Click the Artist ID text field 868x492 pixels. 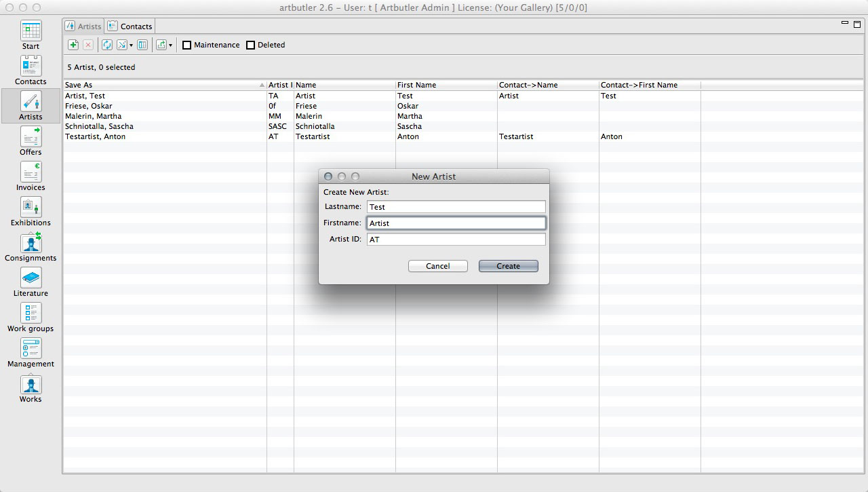coord(456,240)
